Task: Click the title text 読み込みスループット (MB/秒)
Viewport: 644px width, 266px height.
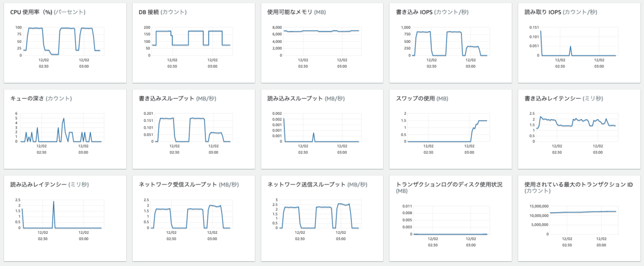Action: coord(306,99)
